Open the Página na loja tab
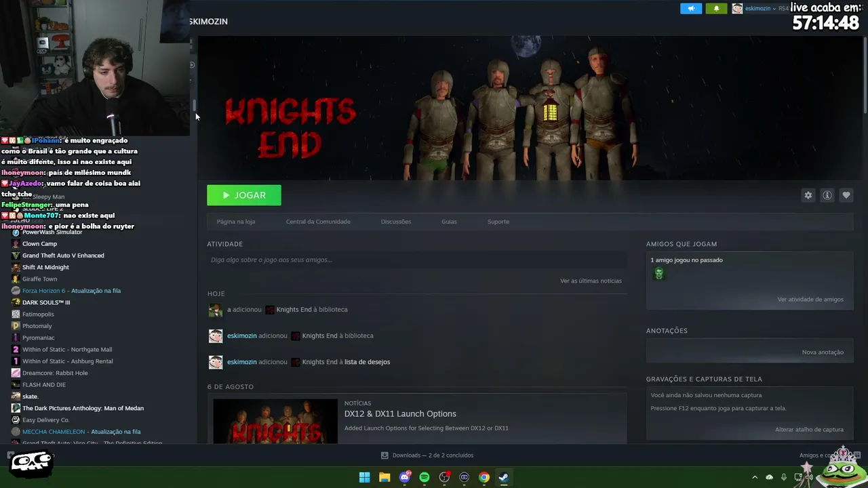868x488 pixels. (x=236, y=222)
